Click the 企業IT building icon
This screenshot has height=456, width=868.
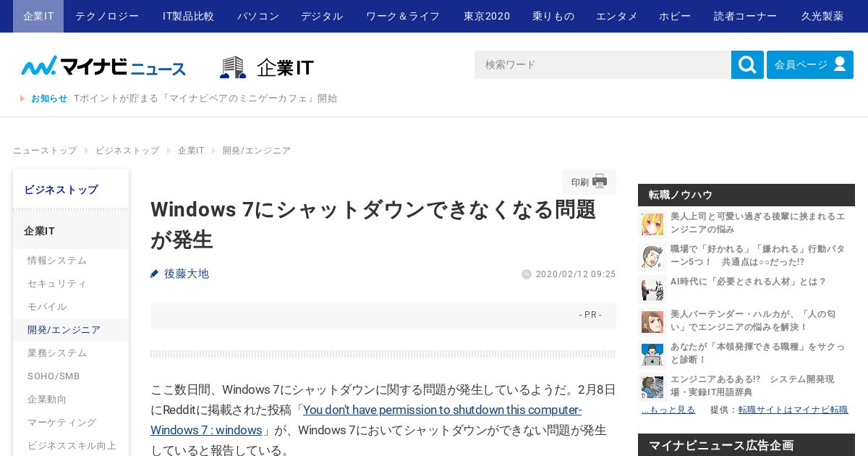[x=233, y=67]
